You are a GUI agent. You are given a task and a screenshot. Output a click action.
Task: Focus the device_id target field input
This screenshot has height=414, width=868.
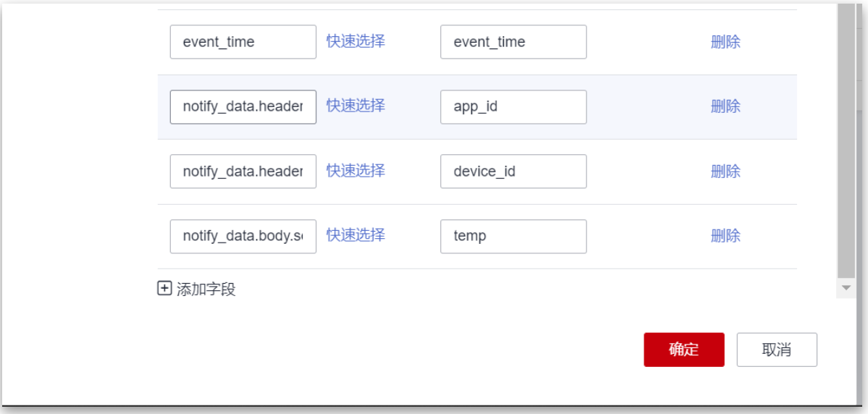coord(513,172)
